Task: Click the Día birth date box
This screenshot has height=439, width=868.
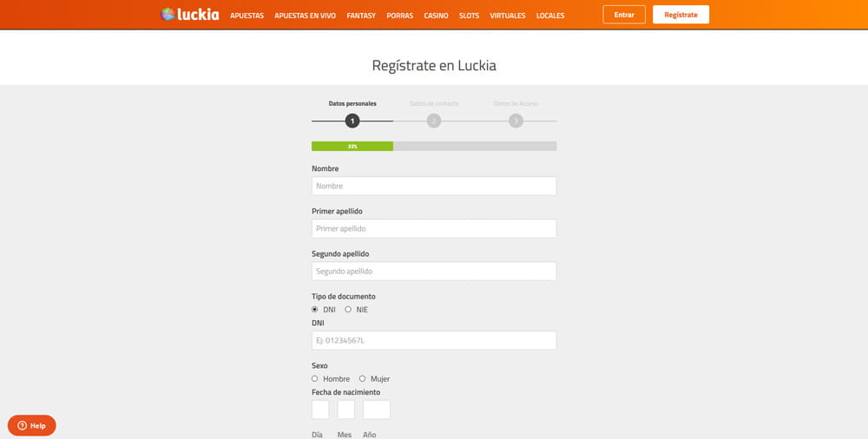Action: pyautogui.click(x=320, y=410)
